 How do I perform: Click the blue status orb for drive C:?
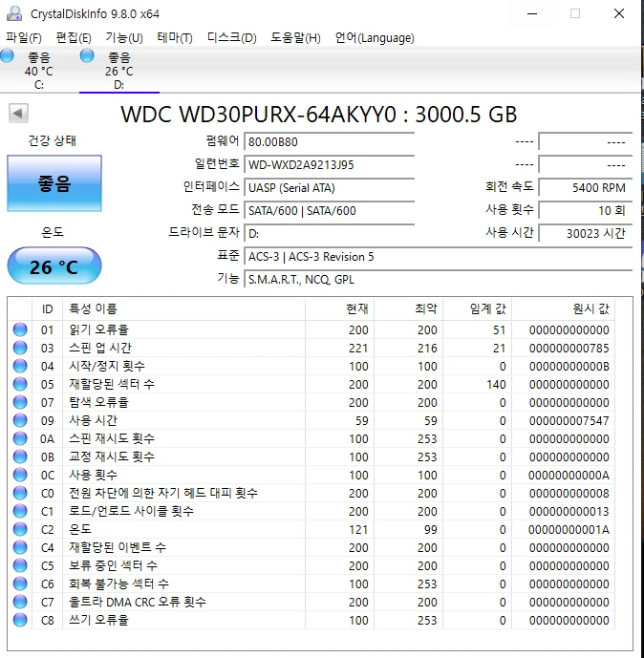(7, 55)
